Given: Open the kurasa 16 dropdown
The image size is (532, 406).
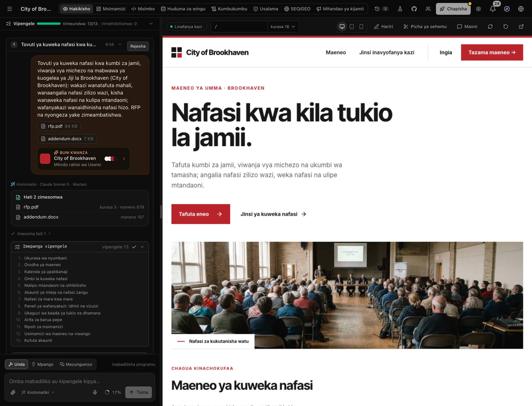Looking at the screenshot, I should 283,27.
